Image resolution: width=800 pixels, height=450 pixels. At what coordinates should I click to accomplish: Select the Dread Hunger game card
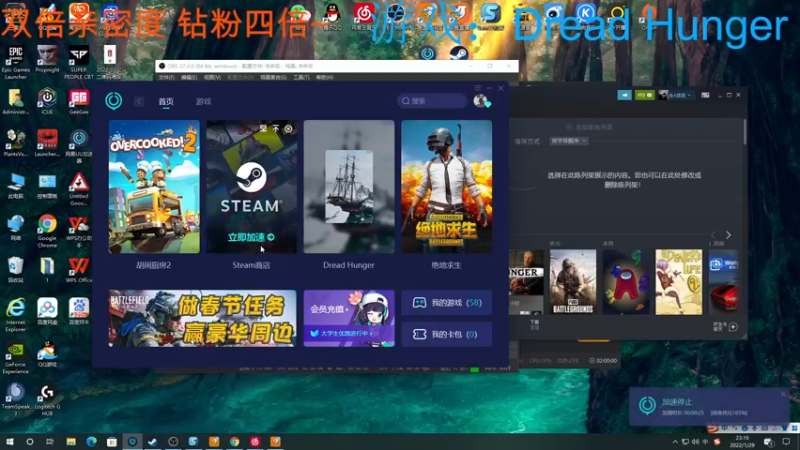tap(349, 187)
